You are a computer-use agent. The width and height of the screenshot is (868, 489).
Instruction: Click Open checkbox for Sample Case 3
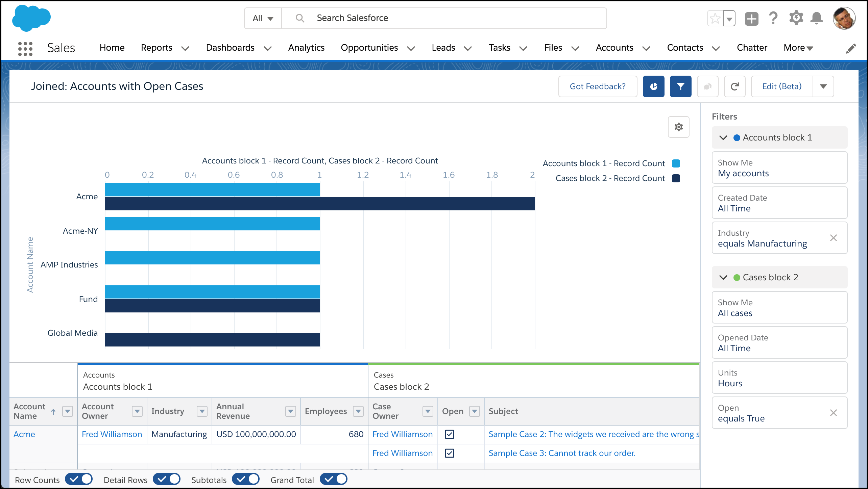click(x=450, y=453)
